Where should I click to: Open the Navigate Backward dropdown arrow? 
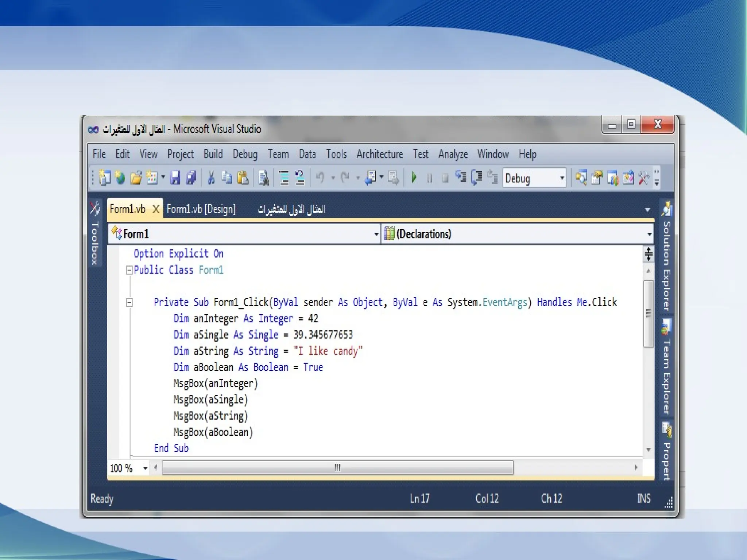point(382,178)
